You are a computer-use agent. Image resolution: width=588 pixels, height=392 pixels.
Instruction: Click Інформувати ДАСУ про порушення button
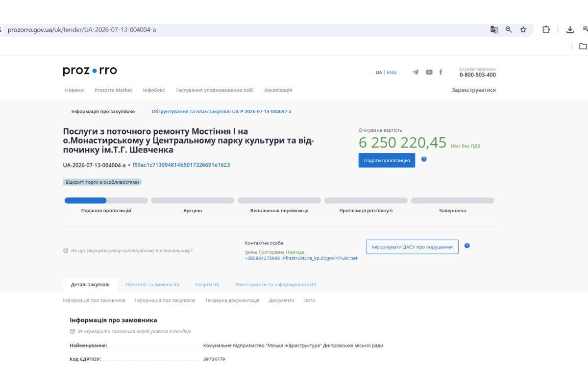(412, 247)
